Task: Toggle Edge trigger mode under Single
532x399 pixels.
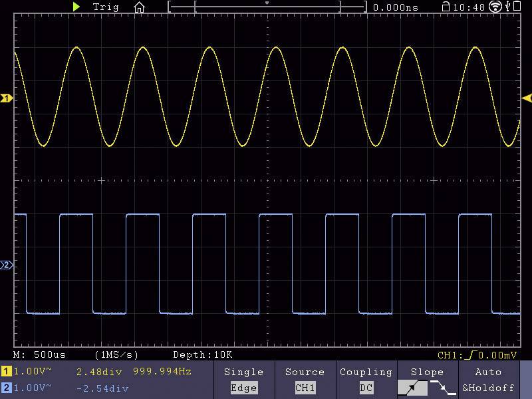Action: (x=244, y=388)
